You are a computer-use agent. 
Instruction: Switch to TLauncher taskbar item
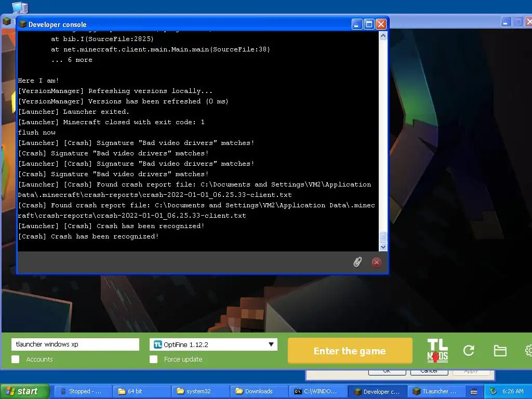(x=435, y=391)
